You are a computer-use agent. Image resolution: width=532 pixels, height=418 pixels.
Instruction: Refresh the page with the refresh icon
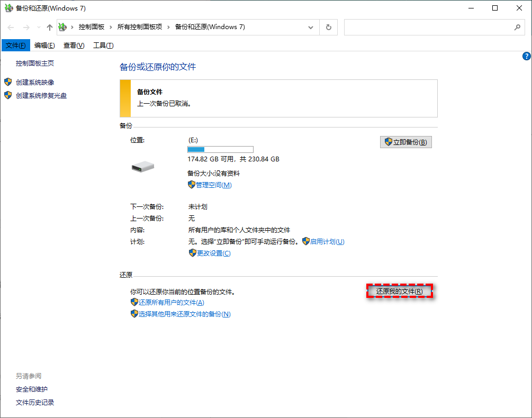[328, 27]
